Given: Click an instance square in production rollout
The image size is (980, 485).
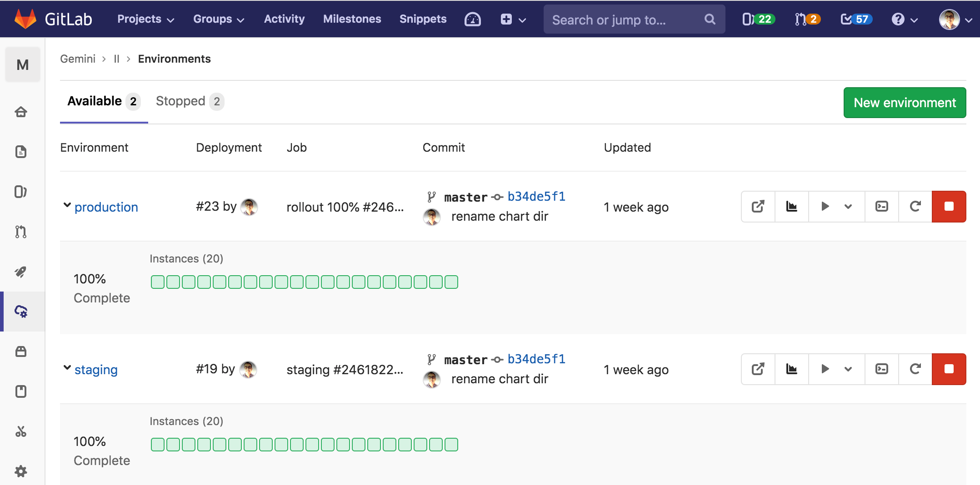Looking at the screenshot, I should tap(157, 282).
